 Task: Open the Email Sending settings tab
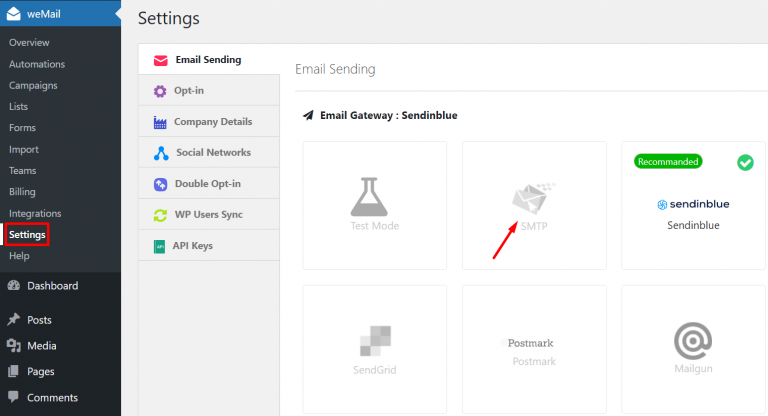(x=208, y=60)
